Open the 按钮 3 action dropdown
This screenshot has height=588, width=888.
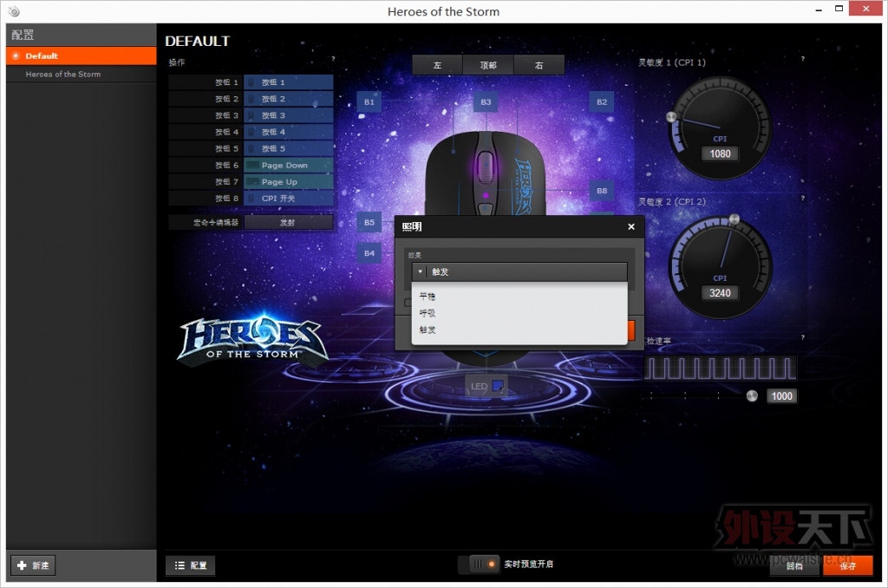[x=289, y=115]
